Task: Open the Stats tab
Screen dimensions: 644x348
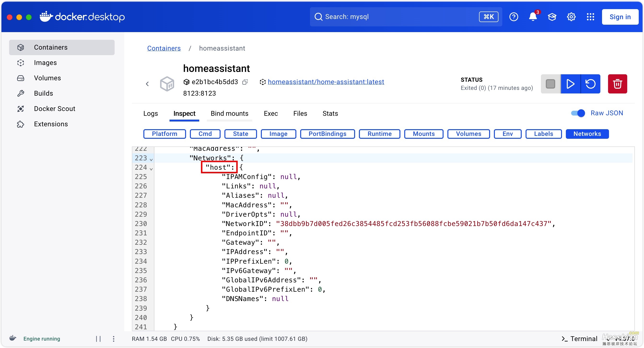Action: click(x=330, y=113)
